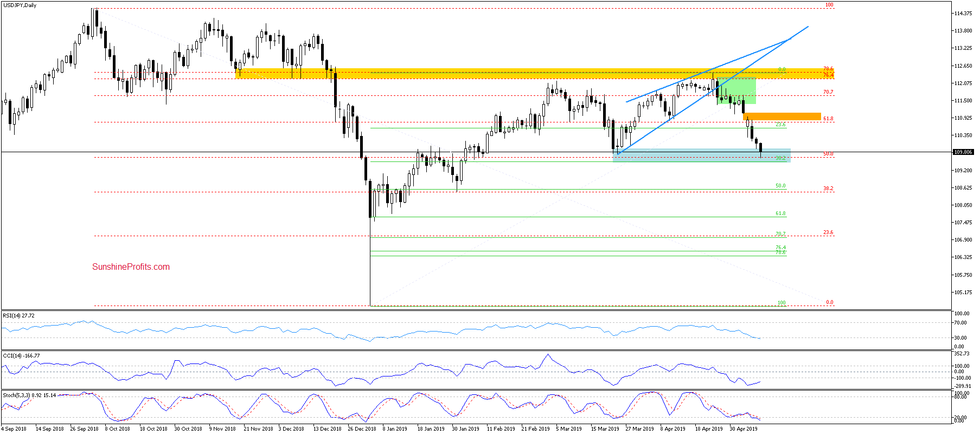Click the 27 Mar 2019 date label

(x=639, y=429)
